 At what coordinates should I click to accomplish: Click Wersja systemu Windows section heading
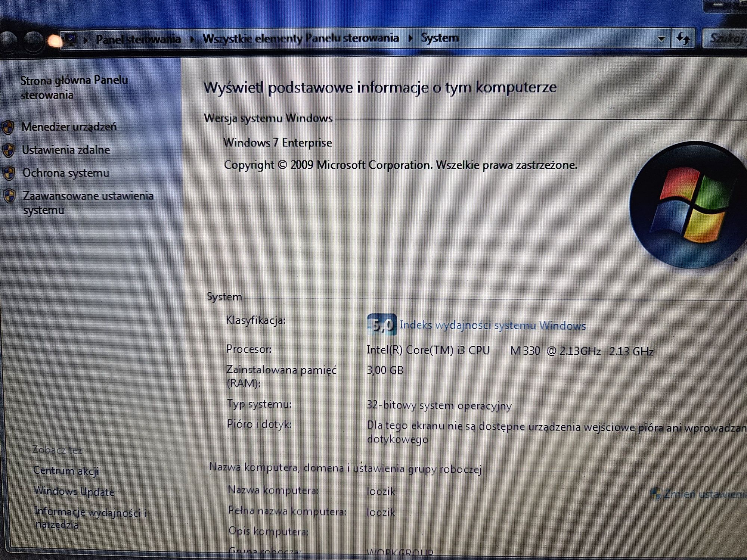click(268, 119)
